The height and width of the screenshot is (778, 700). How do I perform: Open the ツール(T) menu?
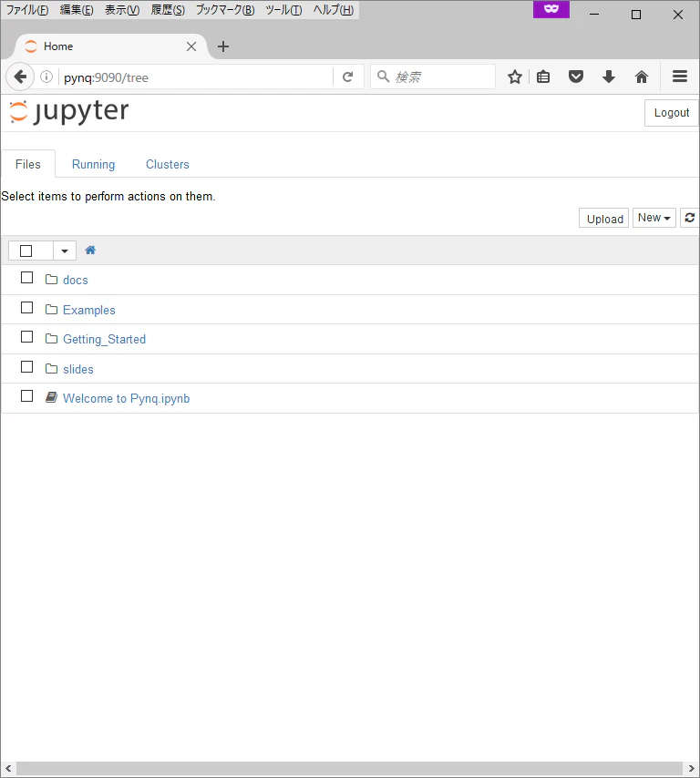(x=283, y=10)
